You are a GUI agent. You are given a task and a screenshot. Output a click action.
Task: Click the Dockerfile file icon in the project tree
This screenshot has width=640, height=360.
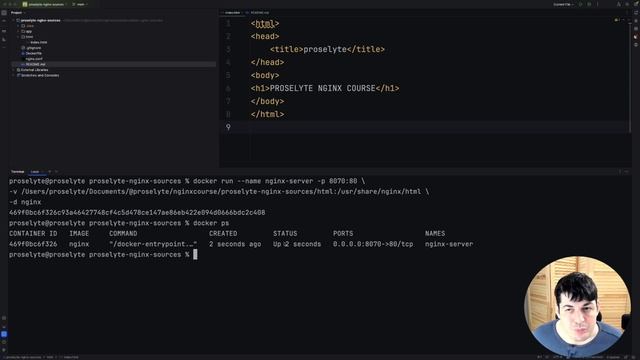(23, 53)
